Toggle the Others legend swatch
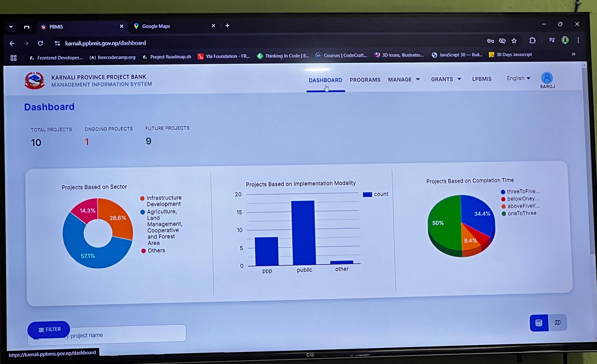Screen dimensions: 597x364 pos(143,251)
